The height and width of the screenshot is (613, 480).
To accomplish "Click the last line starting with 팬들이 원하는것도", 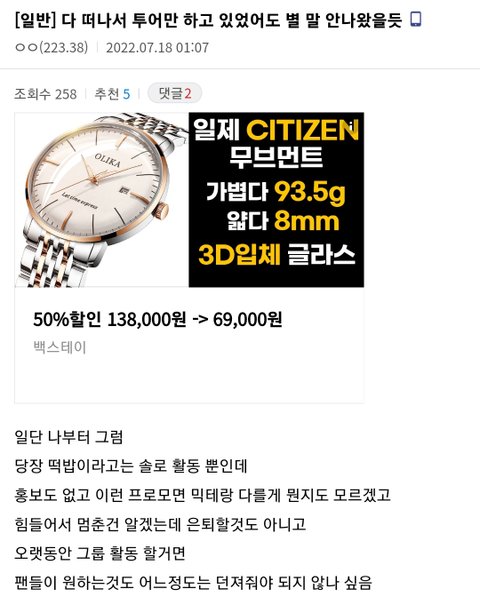I will tap(193, 583).
